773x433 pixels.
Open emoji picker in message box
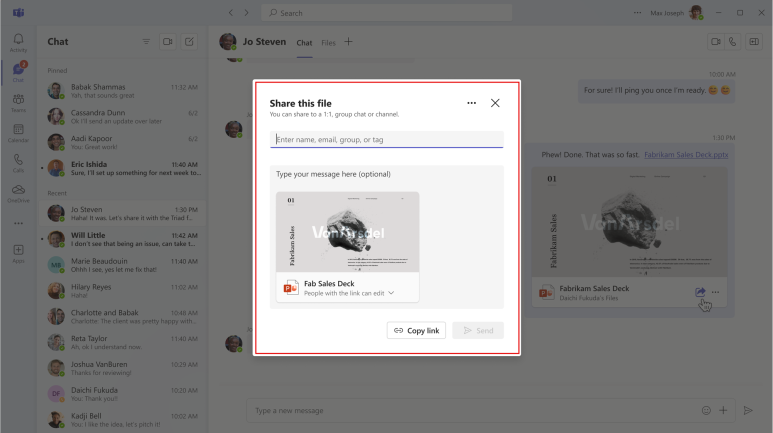click(706, 410)
